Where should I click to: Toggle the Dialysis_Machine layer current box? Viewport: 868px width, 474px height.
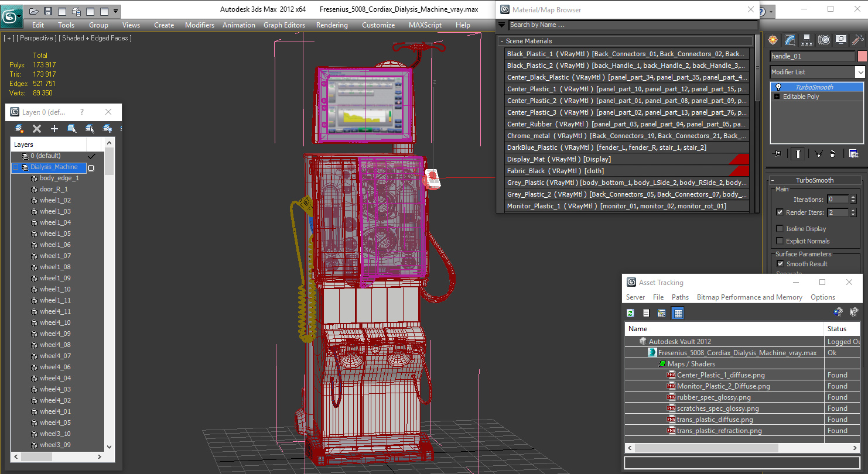tap(91, 168)
